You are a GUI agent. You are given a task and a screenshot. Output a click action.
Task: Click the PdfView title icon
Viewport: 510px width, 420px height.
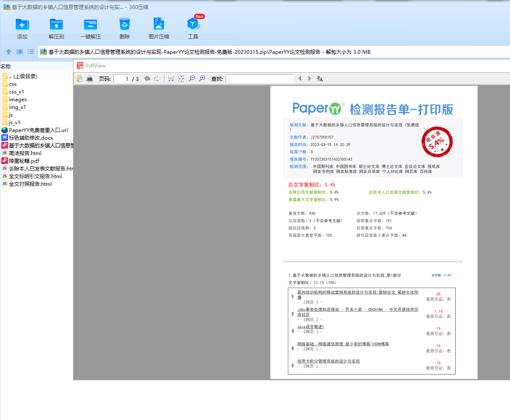coord(80,65)
